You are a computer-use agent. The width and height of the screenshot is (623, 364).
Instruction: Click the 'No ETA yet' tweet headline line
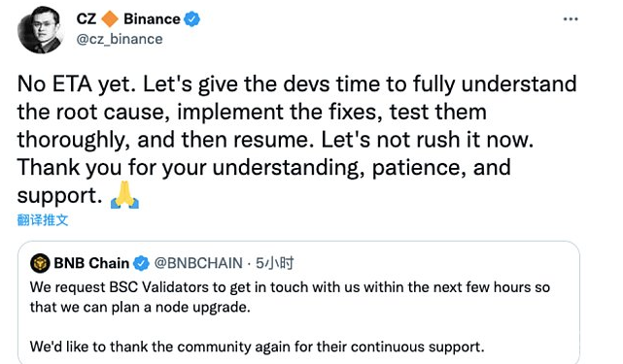pos(296,84)
